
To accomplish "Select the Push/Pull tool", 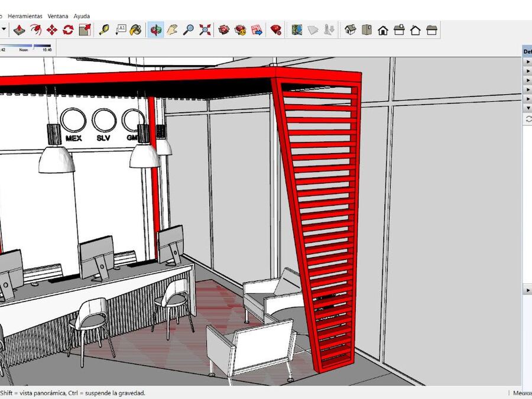I will (x=20, y=30).
